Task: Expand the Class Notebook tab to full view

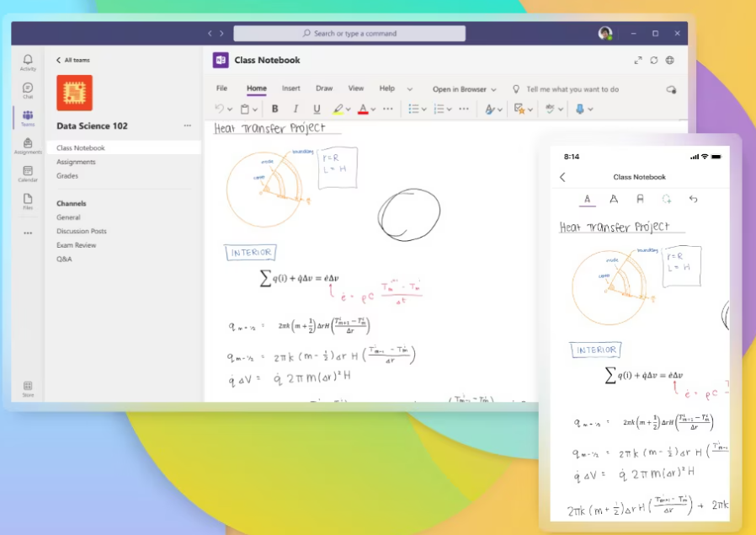Action: point(638,61)
